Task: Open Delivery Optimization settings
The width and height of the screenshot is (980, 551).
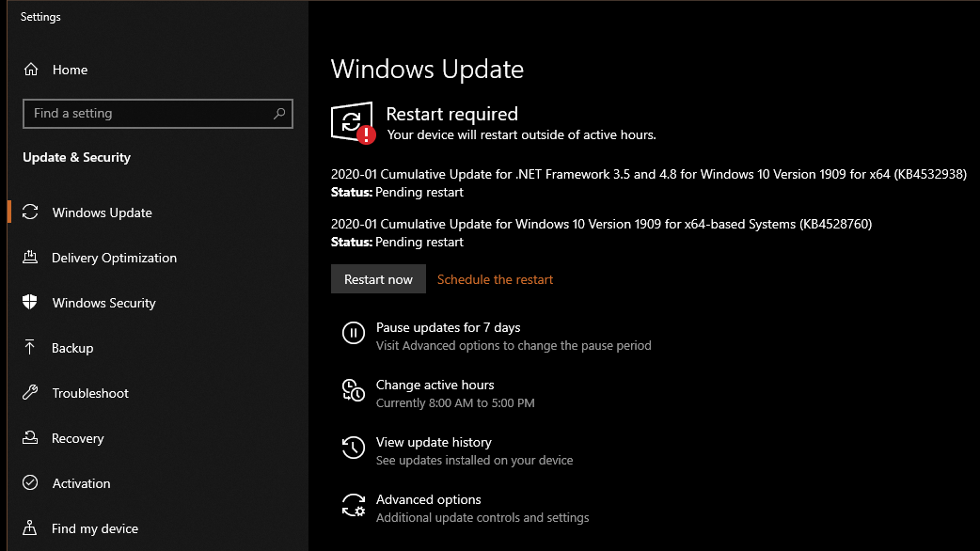Action: tap(115, 258)
